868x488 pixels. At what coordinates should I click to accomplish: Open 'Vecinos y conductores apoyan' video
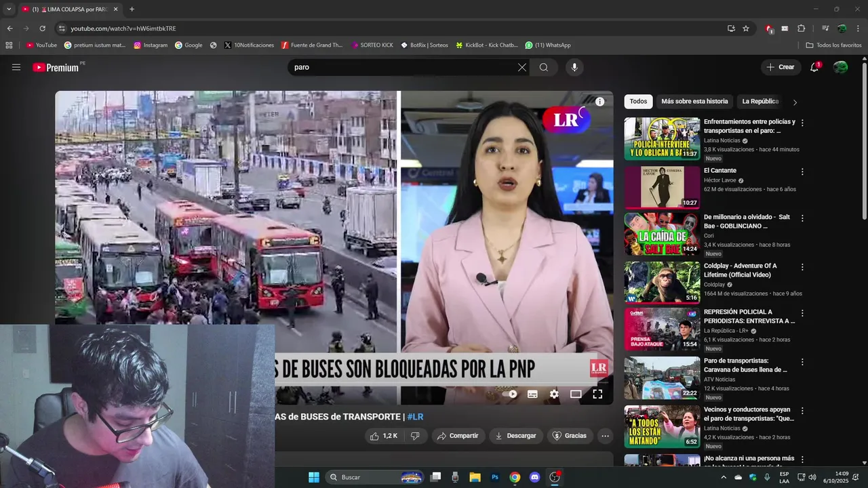coord(662,426)
